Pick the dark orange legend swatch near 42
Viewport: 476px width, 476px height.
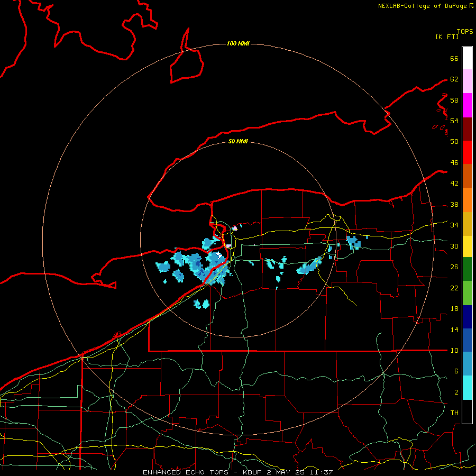pyautogui.click(x=467, y=176)
